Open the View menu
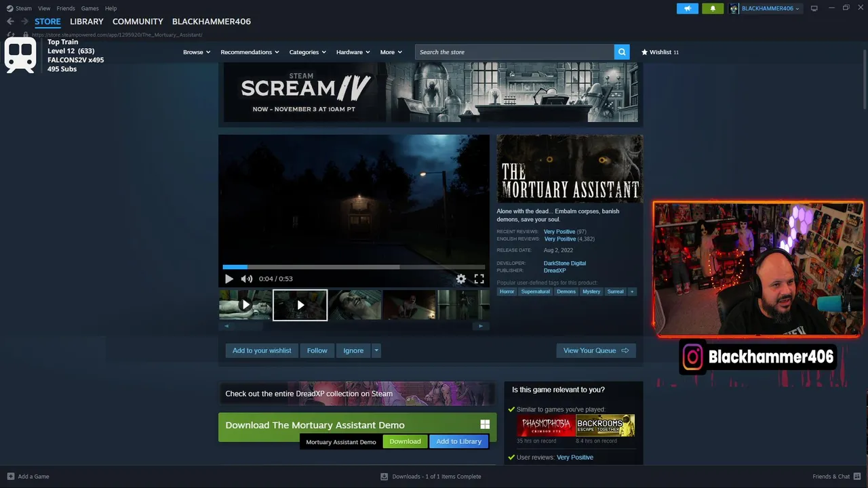The width and height of the screenshot is (868, 488). (x=44, y=8)
